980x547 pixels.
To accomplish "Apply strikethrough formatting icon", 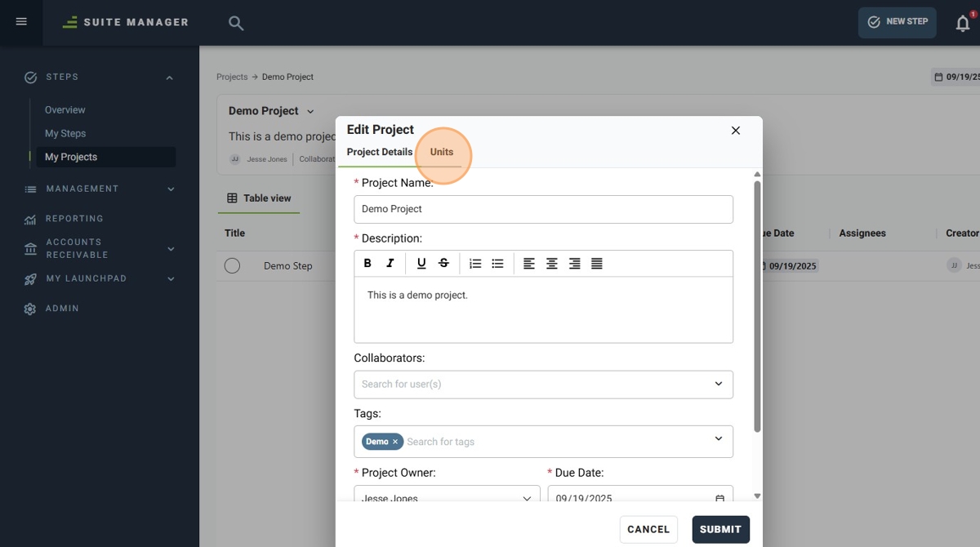I will 443,263.
